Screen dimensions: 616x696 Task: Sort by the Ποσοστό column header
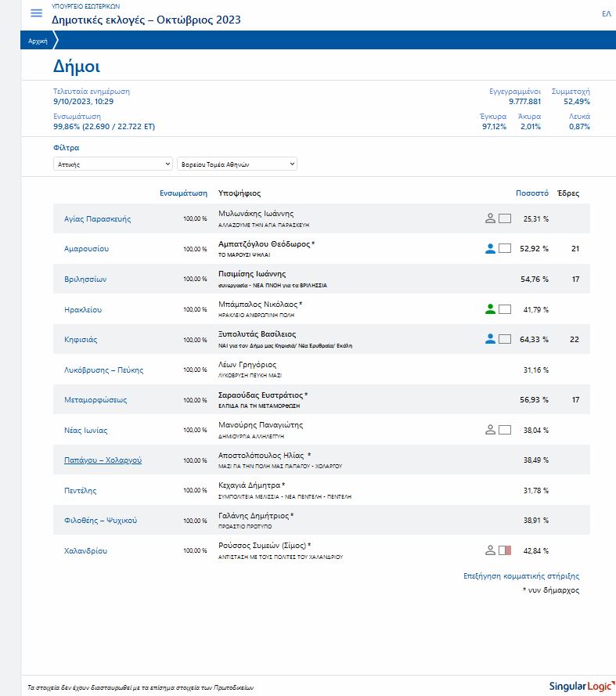click(531, 193)
